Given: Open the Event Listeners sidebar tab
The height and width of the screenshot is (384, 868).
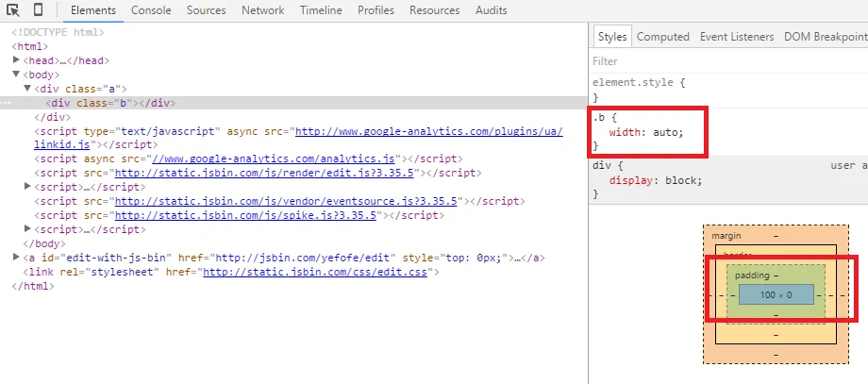Looking at the screenshot, I should click(737, 37).
